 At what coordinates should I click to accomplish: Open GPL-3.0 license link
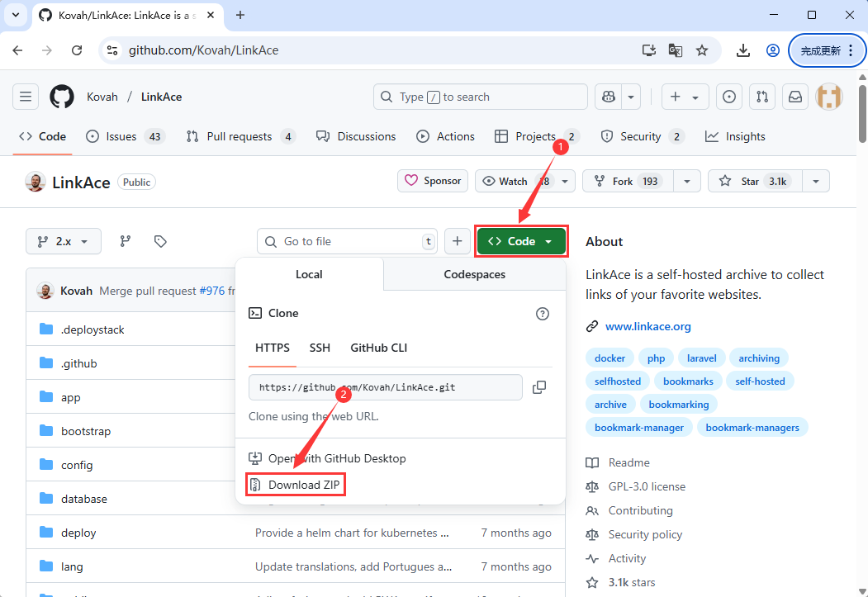click(x=647, y=486)
